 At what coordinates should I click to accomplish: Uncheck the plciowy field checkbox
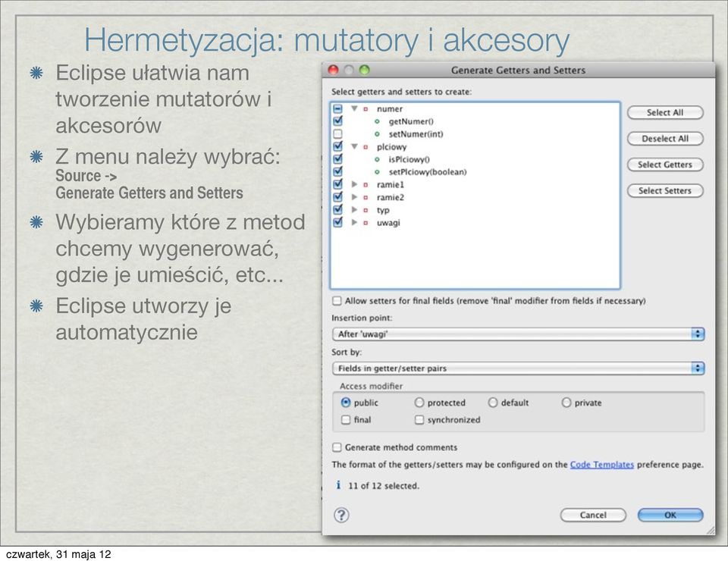coord(338,146)
